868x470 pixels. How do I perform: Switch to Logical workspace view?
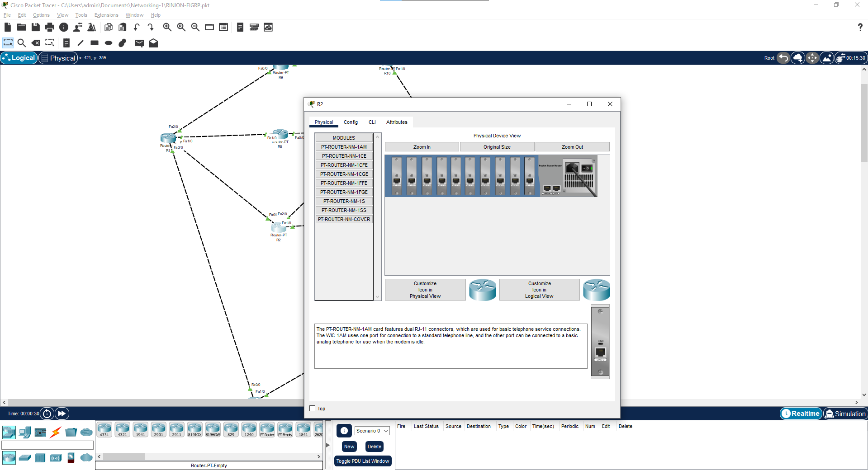[x=19, y=58]
